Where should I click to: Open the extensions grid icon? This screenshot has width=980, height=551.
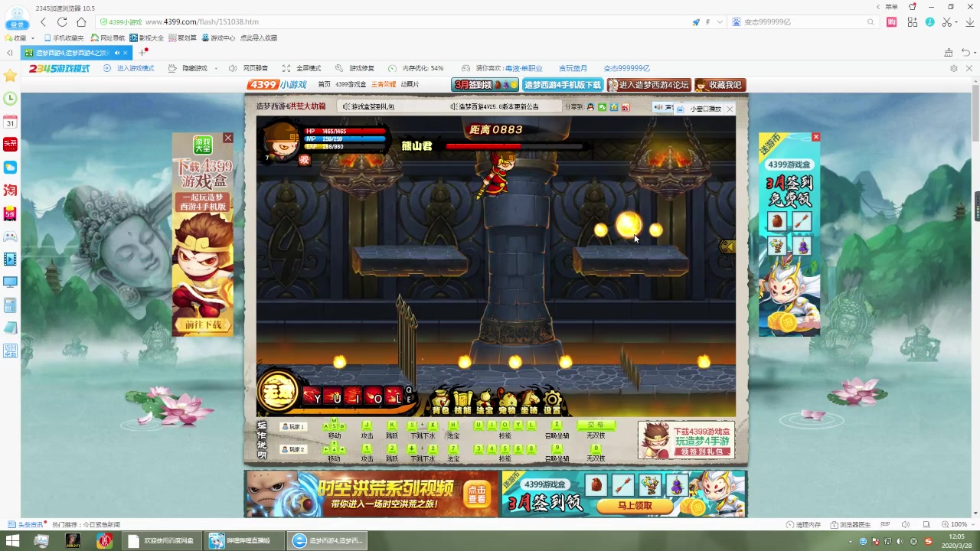click(x=912, y=22)
